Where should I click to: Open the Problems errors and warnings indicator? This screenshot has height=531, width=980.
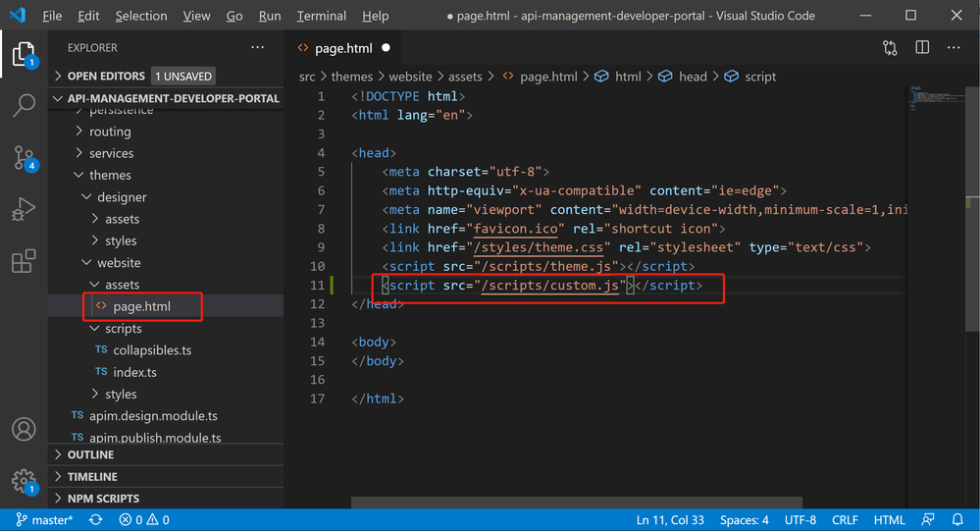coord(144,520)
